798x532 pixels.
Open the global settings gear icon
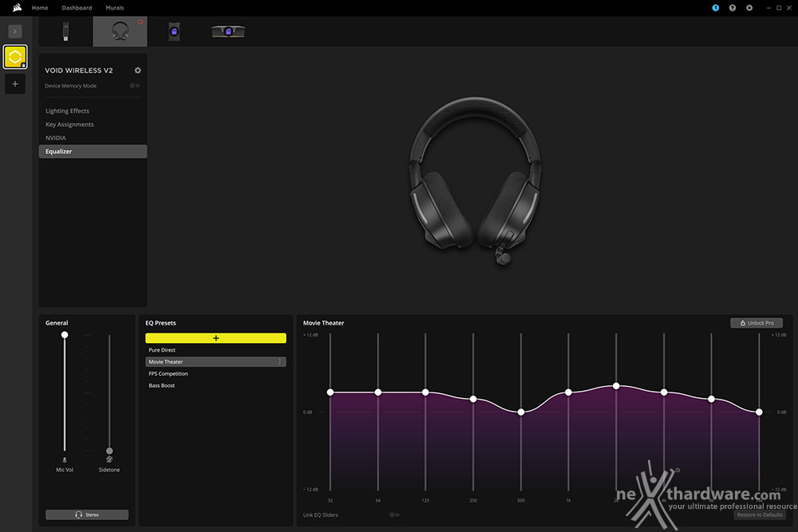749,8
